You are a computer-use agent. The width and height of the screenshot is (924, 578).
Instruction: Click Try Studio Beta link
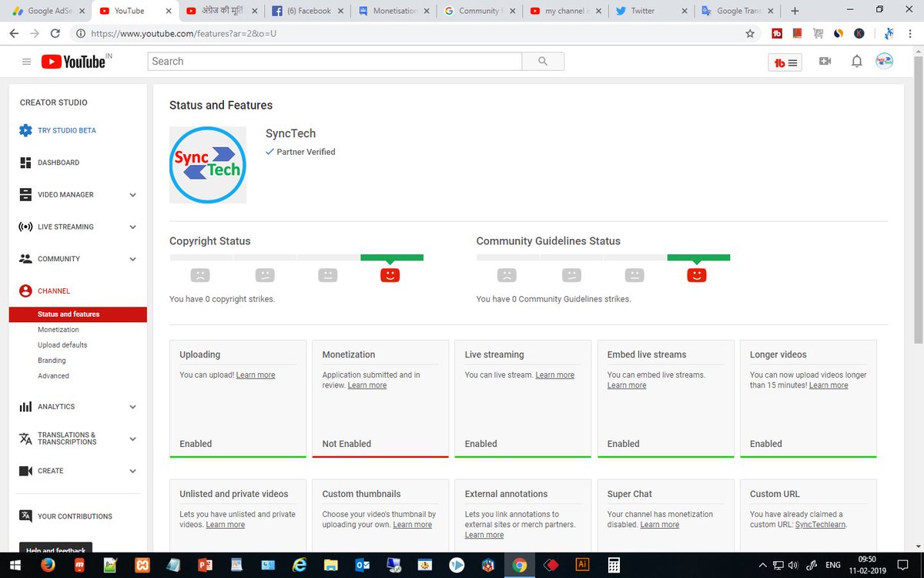(67, 131)
